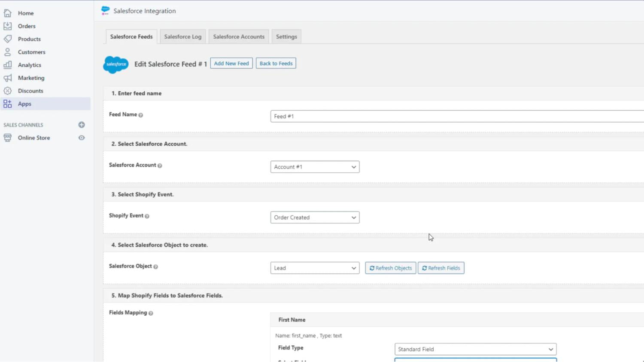644x362 pixels.
Task: View the online store via eye icon
Action: point(82,138)
